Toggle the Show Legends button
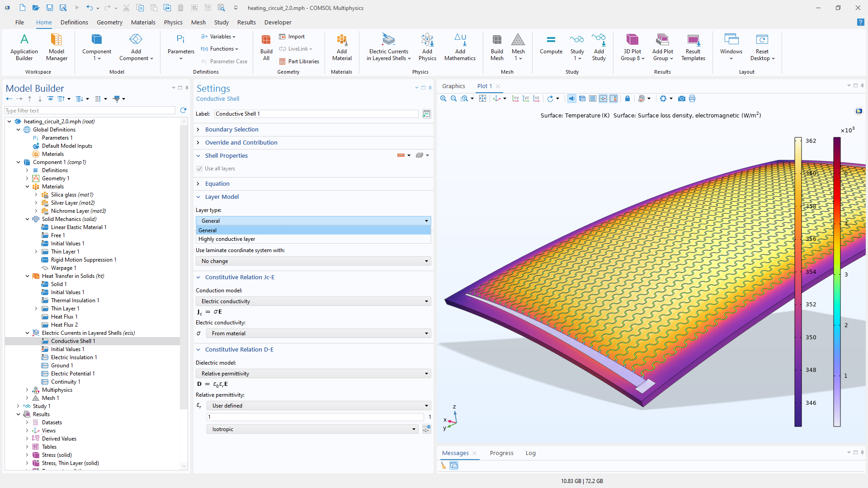868x488 pixels. point(613,99)
